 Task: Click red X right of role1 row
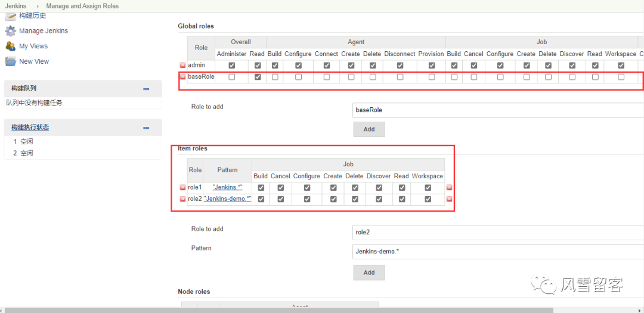[449, 188]
